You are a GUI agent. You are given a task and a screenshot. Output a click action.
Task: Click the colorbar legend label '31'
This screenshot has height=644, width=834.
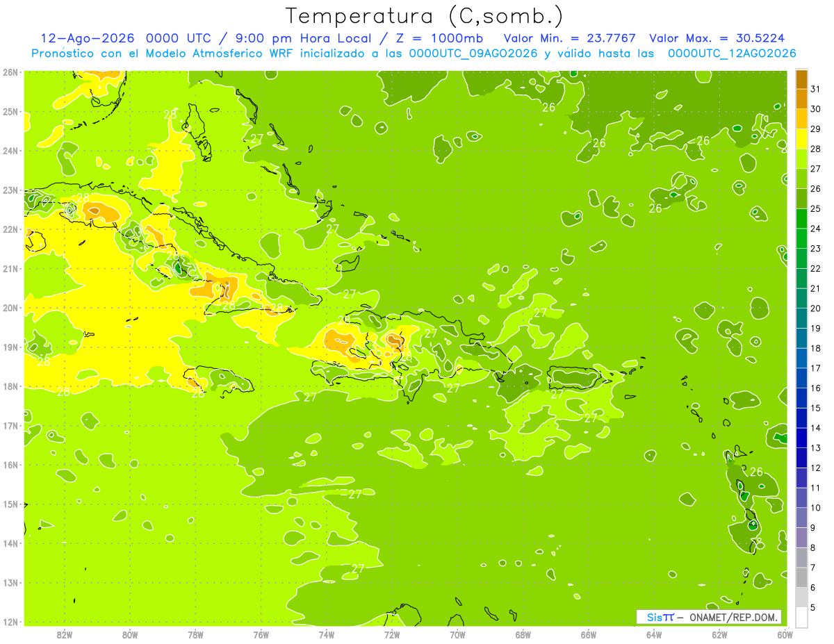point(815,89)
